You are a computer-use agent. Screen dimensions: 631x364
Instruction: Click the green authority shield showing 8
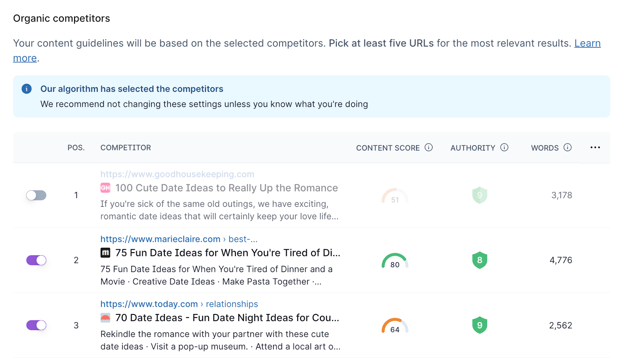click(x=480, y=260)
